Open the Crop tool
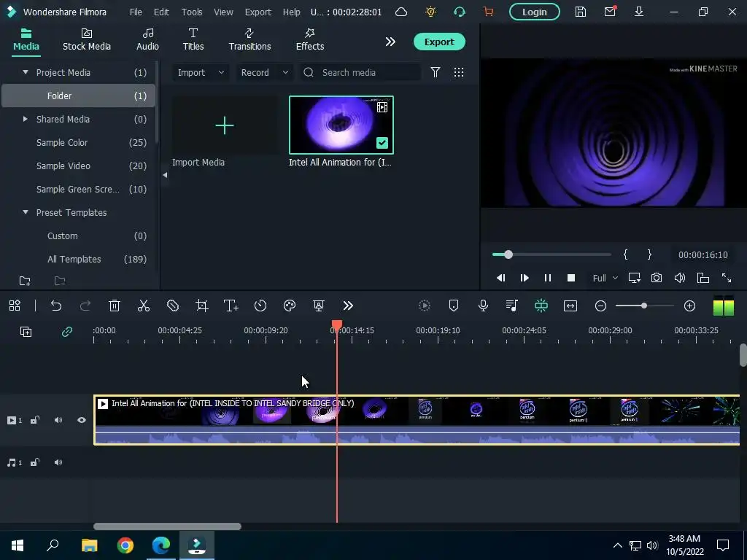The image size is (747, 560). click(x=202, y=306)
